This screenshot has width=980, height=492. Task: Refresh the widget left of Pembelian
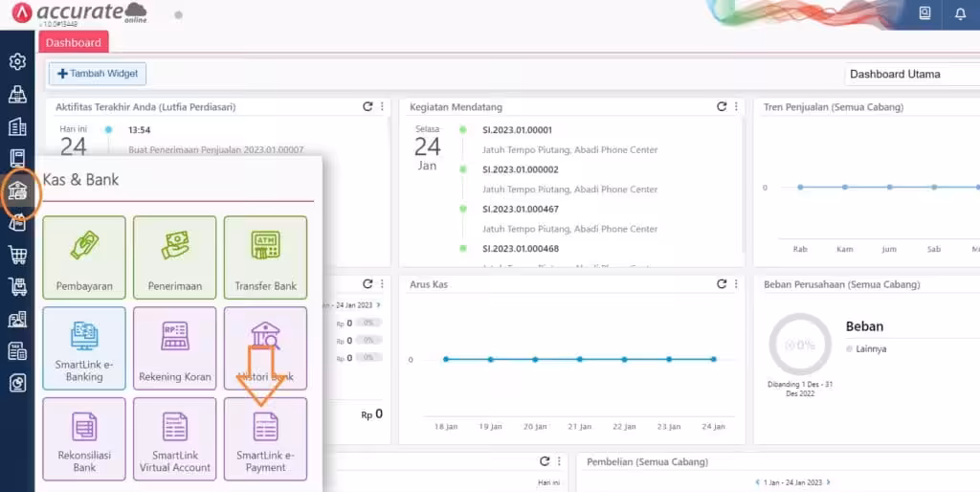pyautogui.click(x=545, y=461)
